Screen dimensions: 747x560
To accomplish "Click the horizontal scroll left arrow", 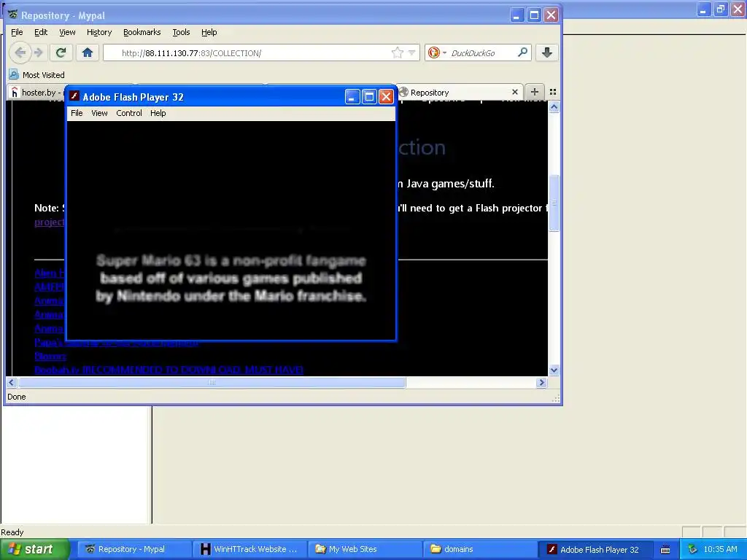I will tap(12, 382).
